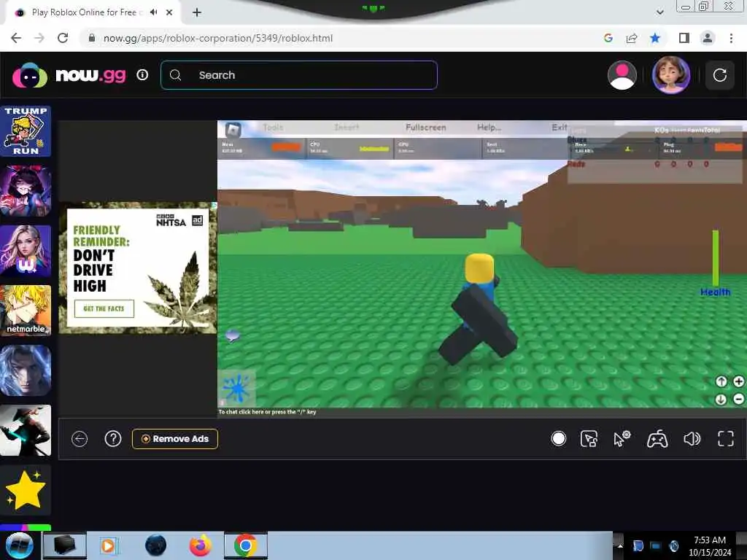Open the media player taskbar icon
The height and width of the screenshot is (560, 747).
108,545
